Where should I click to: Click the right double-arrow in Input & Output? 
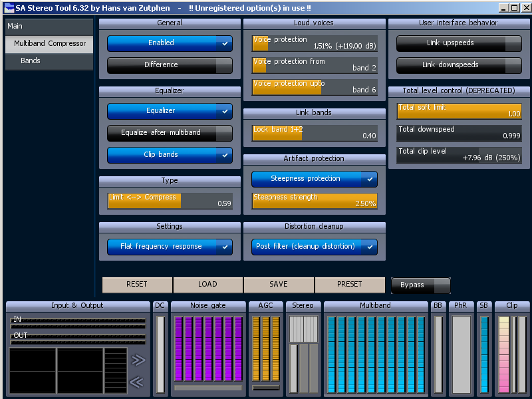[x=138, y=360]
